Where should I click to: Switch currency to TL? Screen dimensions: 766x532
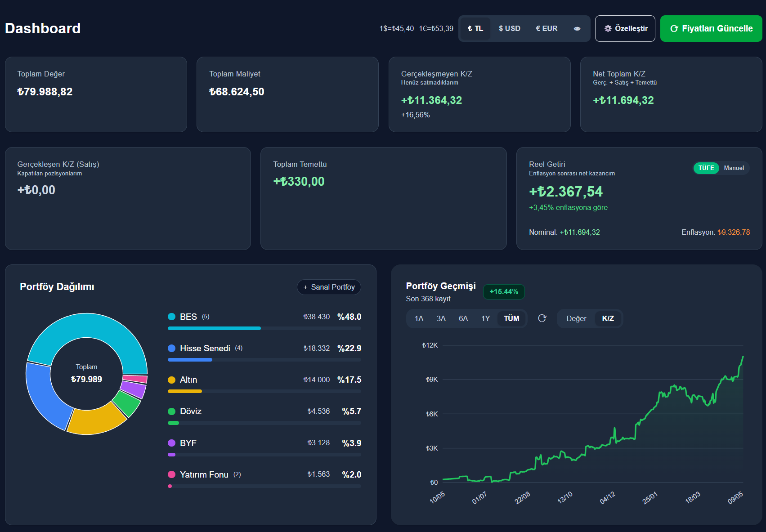(x=475, y=29)
